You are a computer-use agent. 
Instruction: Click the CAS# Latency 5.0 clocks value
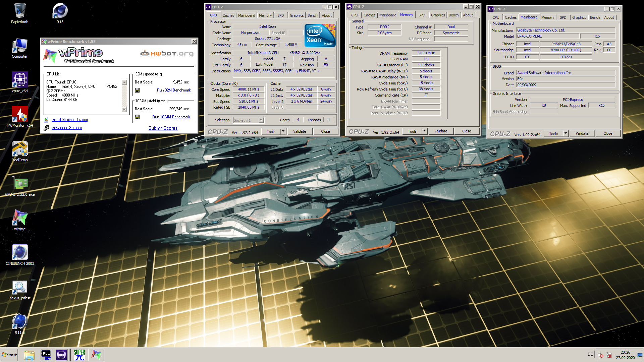(x=426, y=65)
